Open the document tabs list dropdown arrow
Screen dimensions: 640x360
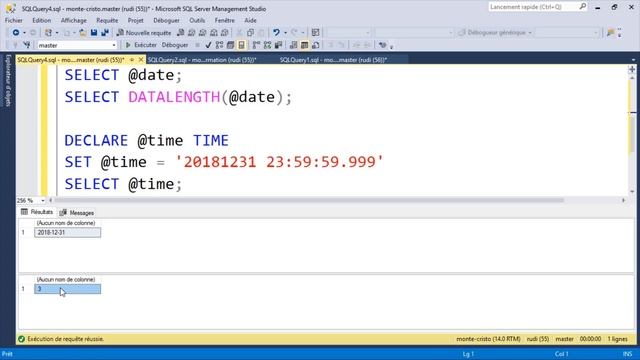[x=633, y=60]
